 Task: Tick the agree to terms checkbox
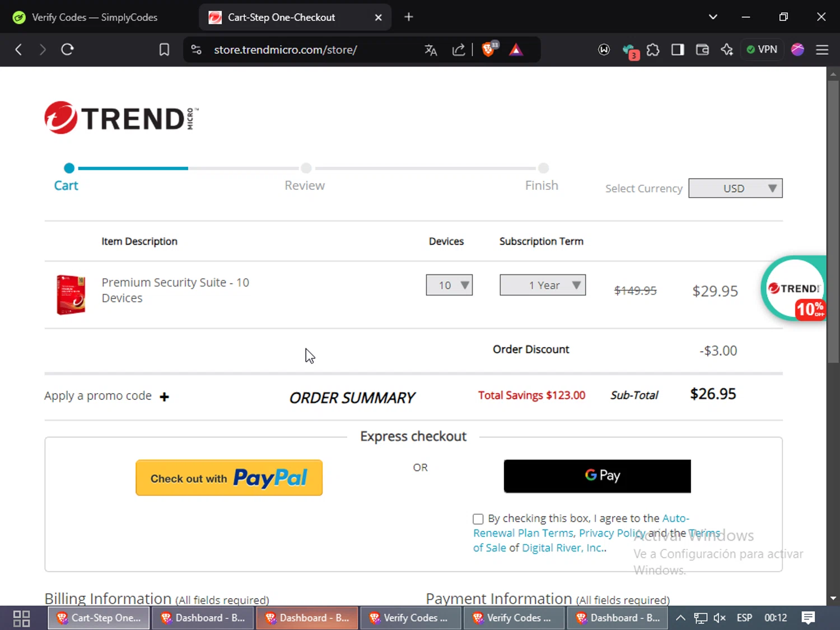478,519
